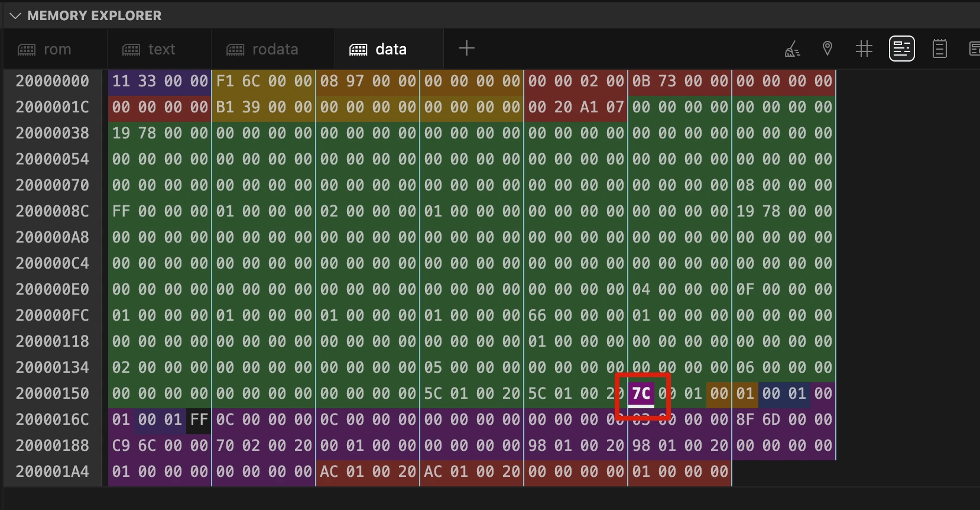Click address label 200001A4
This screenshot has height=510, width=980.
(x=53, y=472)
